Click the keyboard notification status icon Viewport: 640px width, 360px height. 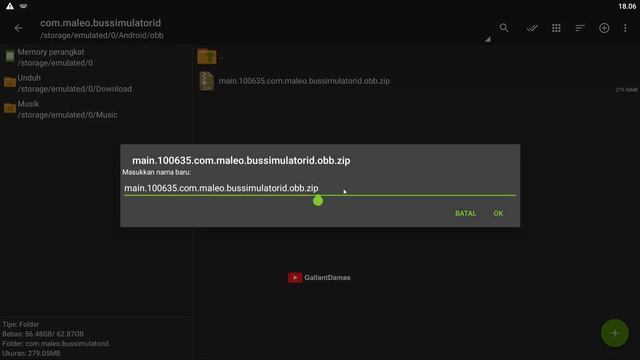[x=23, y=6]
